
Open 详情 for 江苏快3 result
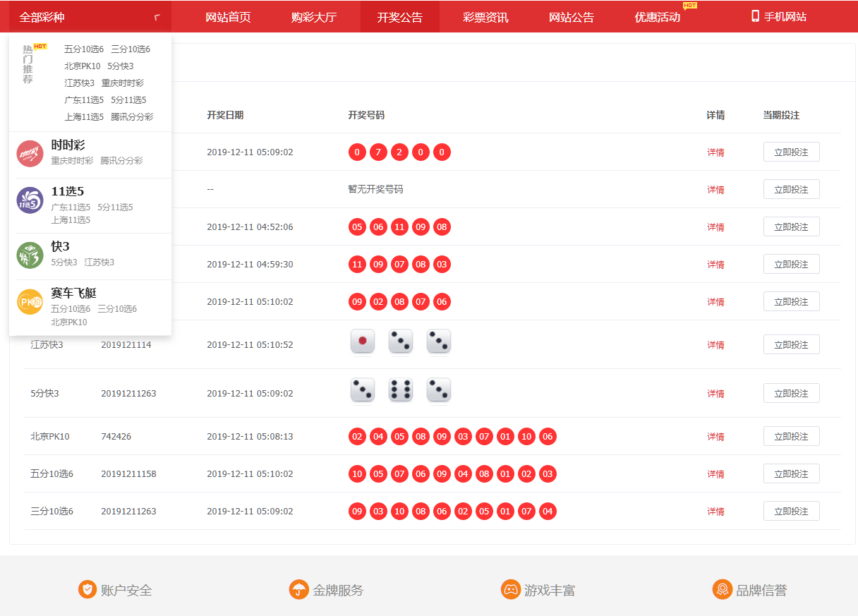click(x=715, y=344)
